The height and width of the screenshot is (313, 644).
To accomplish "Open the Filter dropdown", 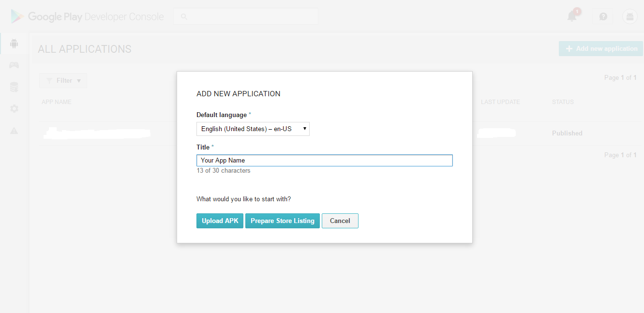I will (x=63, y=81).
